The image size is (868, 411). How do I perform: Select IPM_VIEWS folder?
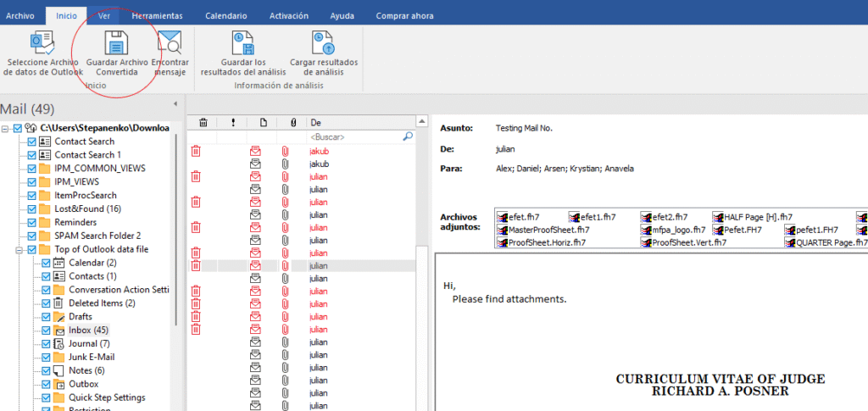tap(76, 181)
